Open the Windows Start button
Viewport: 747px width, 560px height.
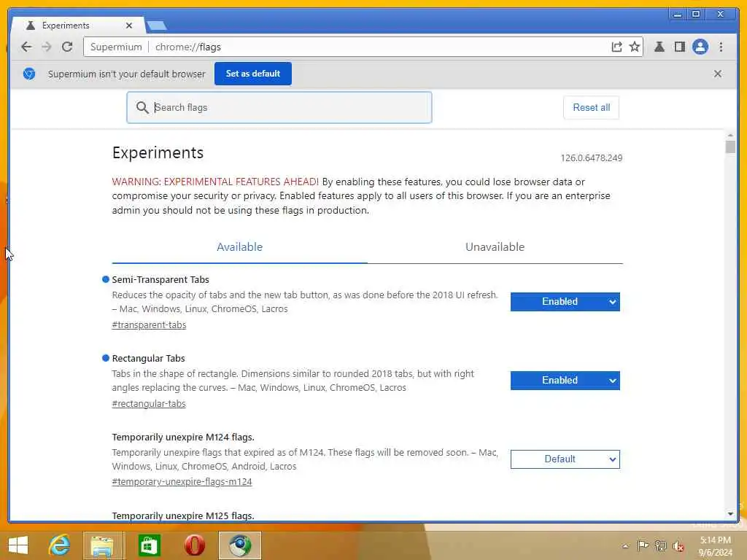pyautogui.click(x=18, y=545)
